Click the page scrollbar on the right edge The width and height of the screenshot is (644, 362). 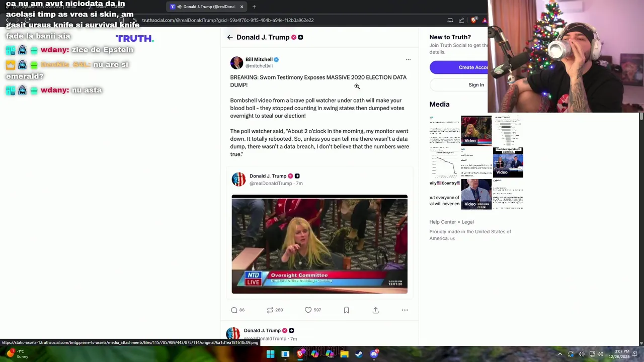tap(641, 229)
